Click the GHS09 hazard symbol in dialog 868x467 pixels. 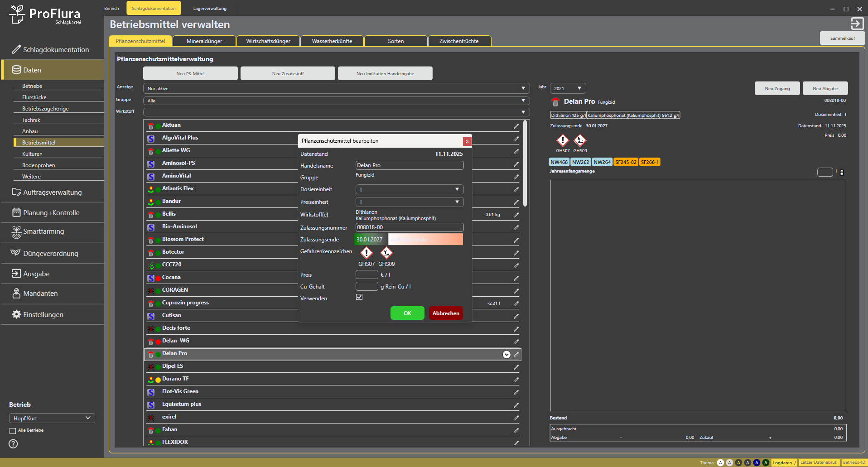coord(386,253)
